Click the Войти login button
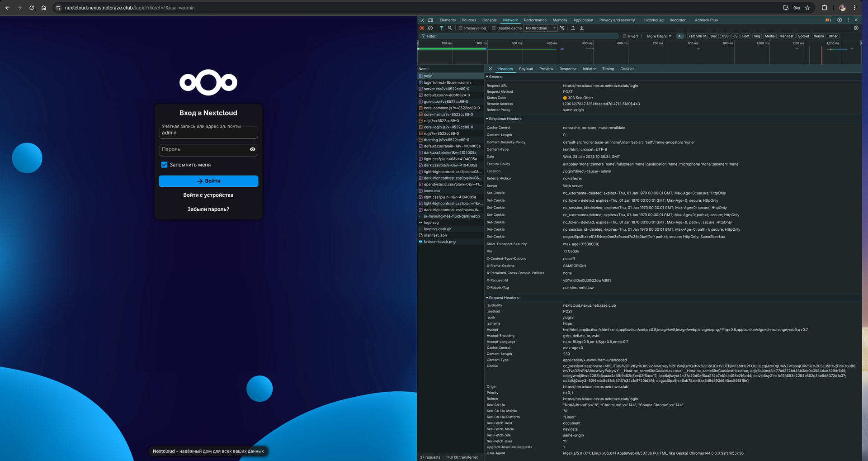 click(x=208, y=181)
